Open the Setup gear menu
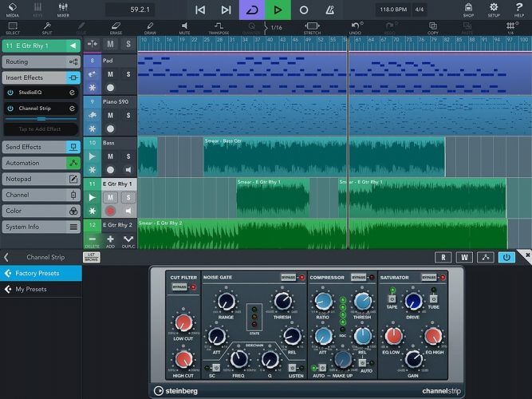The height and width of the screenshot is (399, 532). pyautogui.click(x=494, y=10)
